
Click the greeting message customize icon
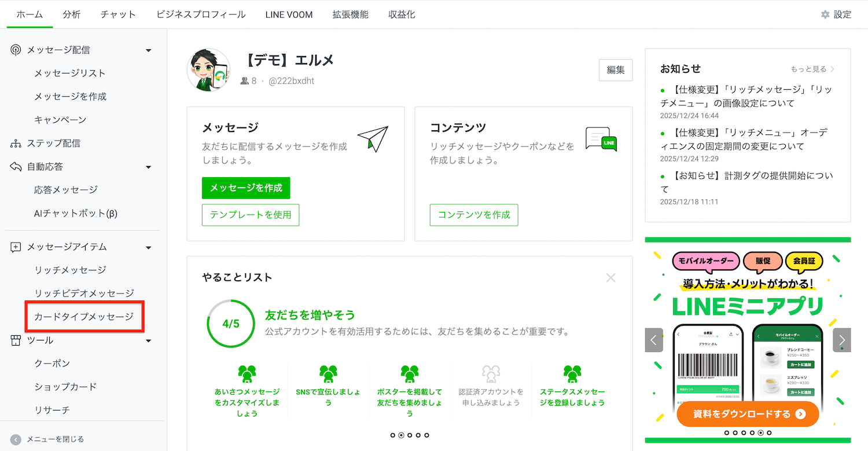(247, 374)
